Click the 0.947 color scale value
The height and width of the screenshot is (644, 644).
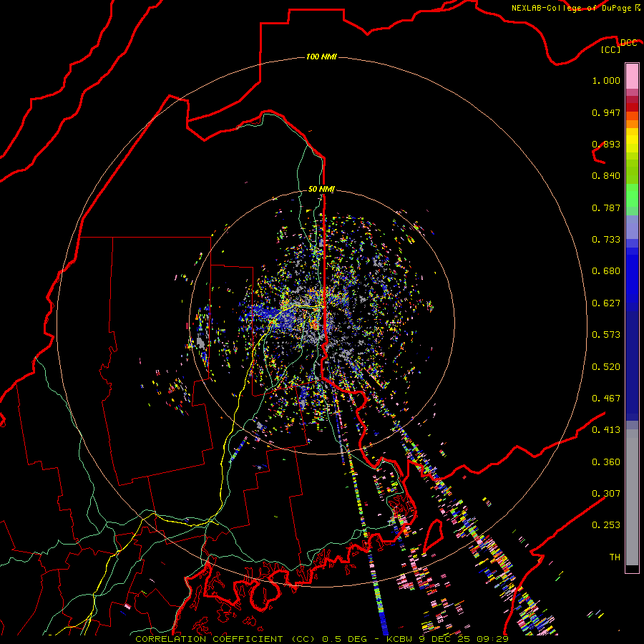click(606, 112)
